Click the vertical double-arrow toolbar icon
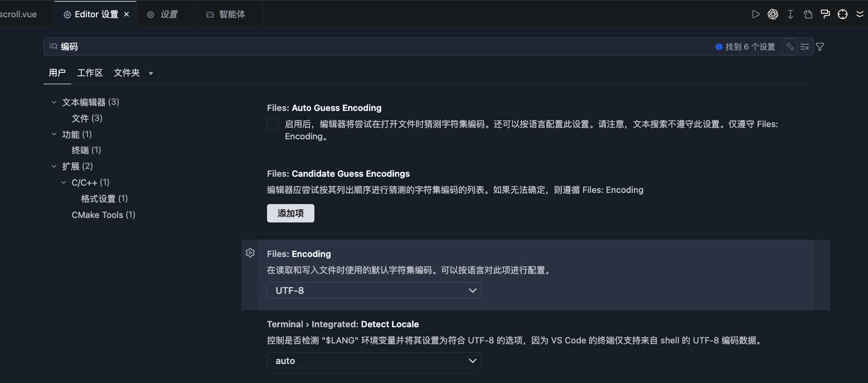Image resolution: width=868 pixels, height=383 pixels. (791, 14)
